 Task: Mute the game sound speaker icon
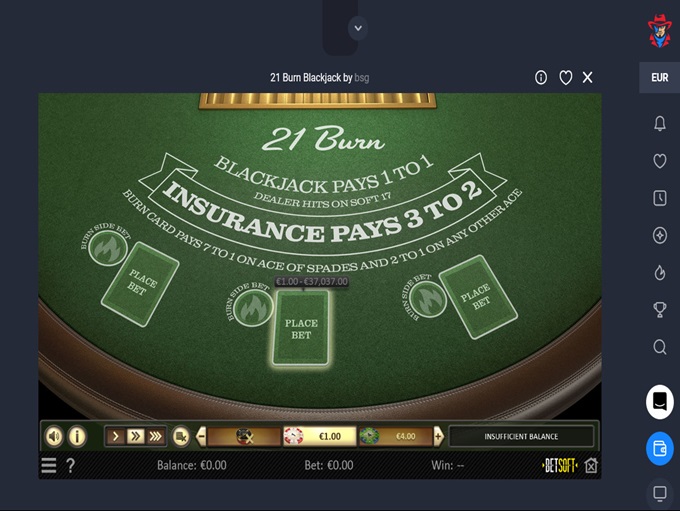(x=54, y=436)
